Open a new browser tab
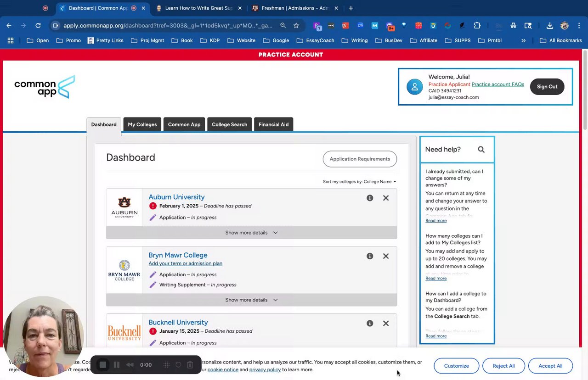The image size is (588, 380). point(351,8)
